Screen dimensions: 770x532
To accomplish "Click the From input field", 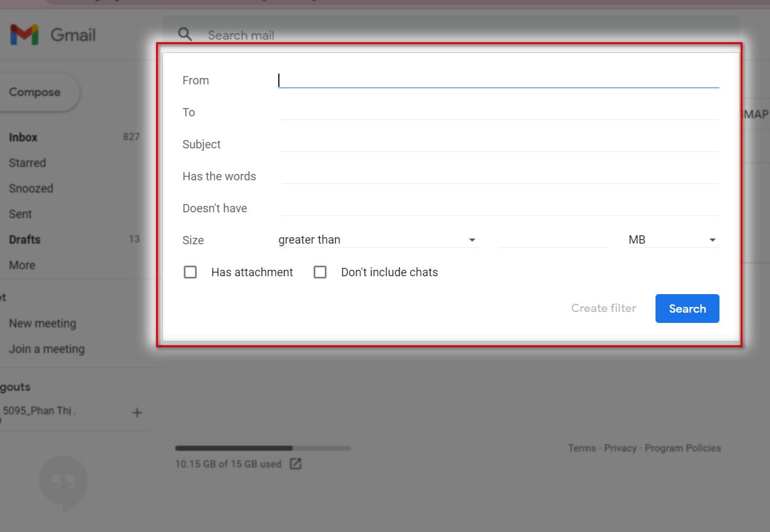I will pos(499,79).
